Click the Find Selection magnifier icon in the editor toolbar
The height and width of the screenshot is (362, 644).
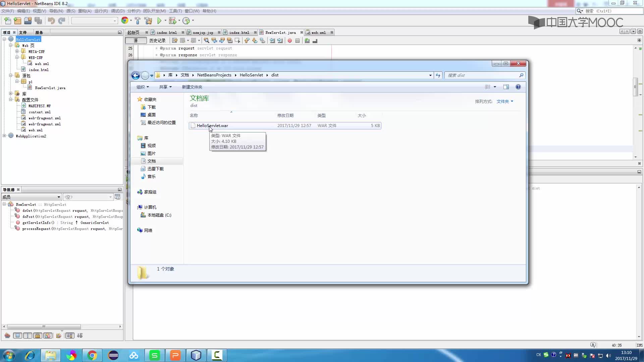(207, 41)
